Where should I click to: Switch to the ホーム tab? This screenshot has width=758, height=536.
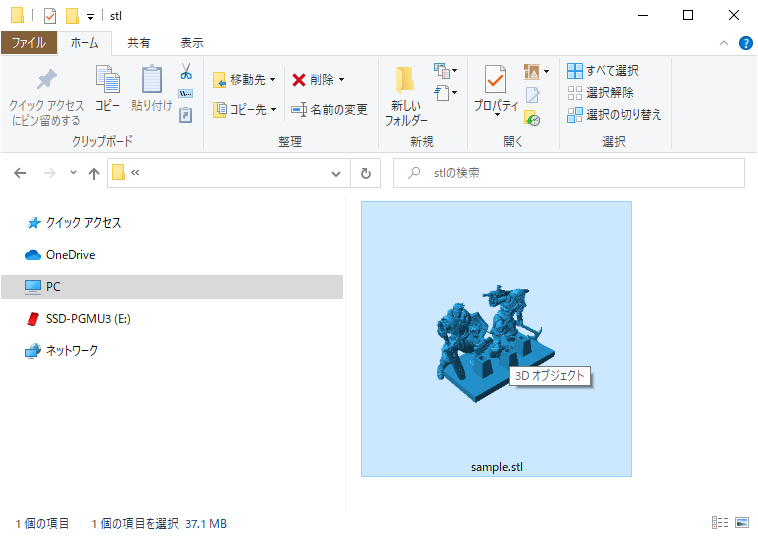(85, 43)
